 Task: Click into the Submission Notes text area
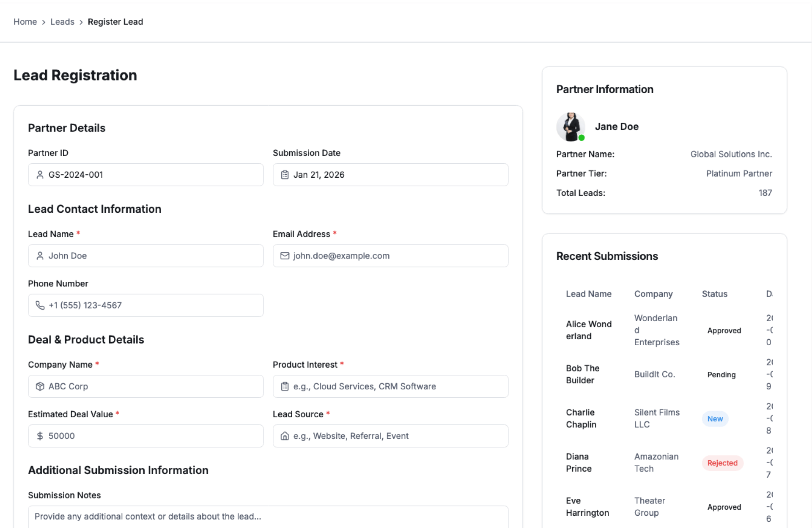[x=268, y=516]
